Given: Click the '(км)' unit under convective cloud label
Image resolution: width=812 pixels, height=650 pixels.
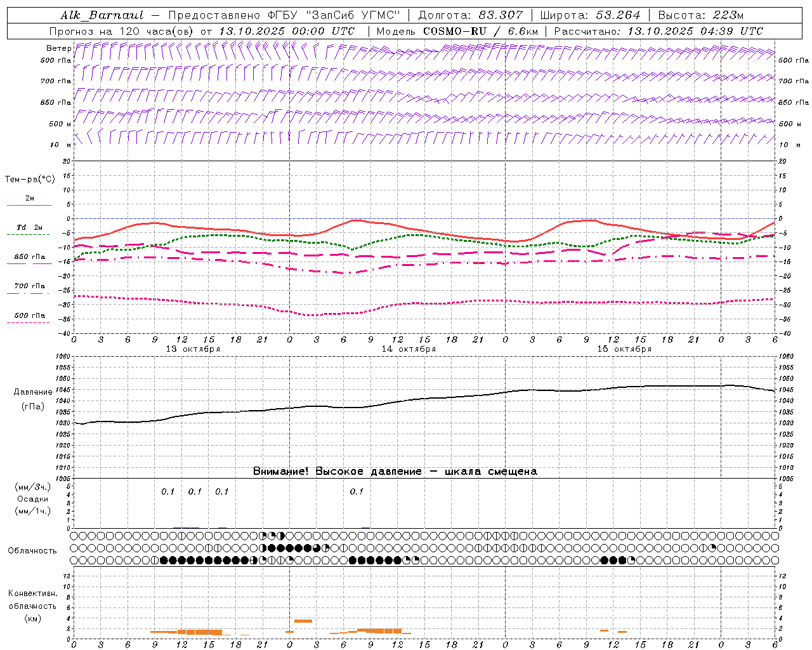Looking at the screenshot, I should point(32,618).
